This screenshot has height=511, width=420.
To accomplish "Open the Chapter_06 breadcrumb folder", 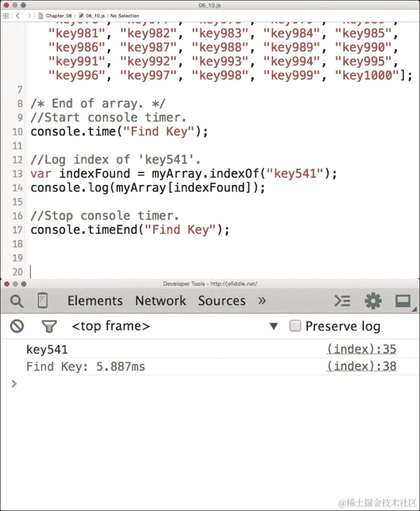I will click(x=56, y=16).
